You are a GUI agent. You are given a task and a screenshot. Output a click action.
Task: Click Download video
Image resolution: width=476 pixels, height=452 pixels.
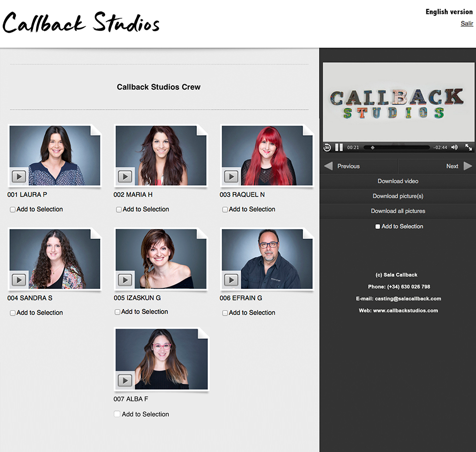[x=398, y=181]
